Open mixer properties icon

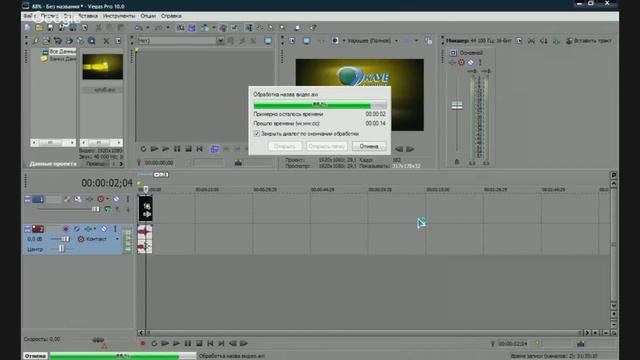pyautogui.click(x=519, y=41)
